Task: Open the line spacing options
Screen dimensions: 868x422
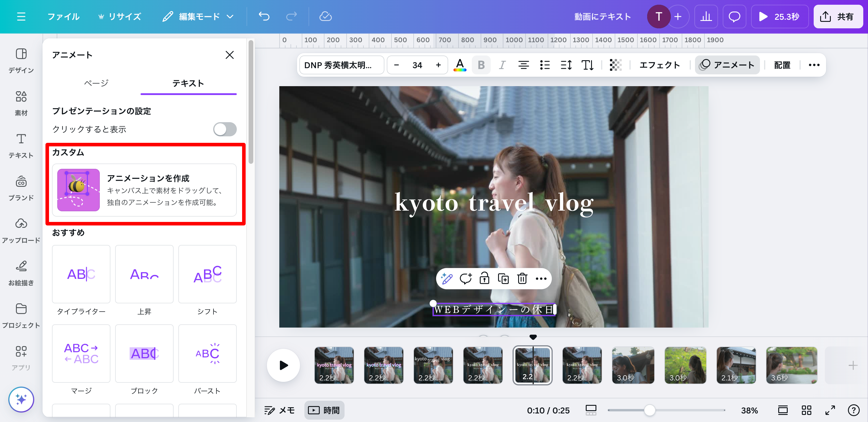Action: click(566, 65)
